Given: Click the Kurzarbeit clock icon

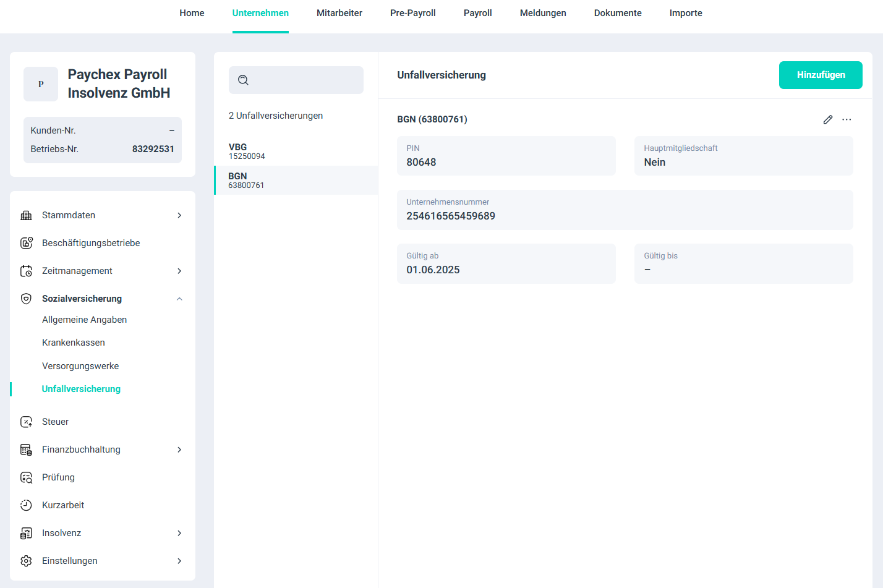Looking at the screenshot, I should pos(26,505).
